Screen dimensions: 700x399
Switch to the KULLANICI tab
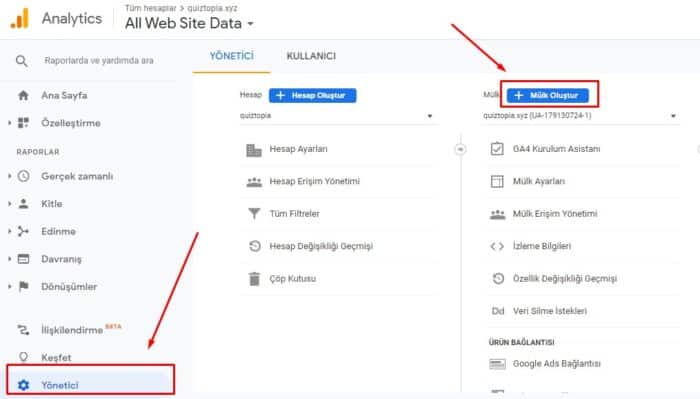point(311,56)
